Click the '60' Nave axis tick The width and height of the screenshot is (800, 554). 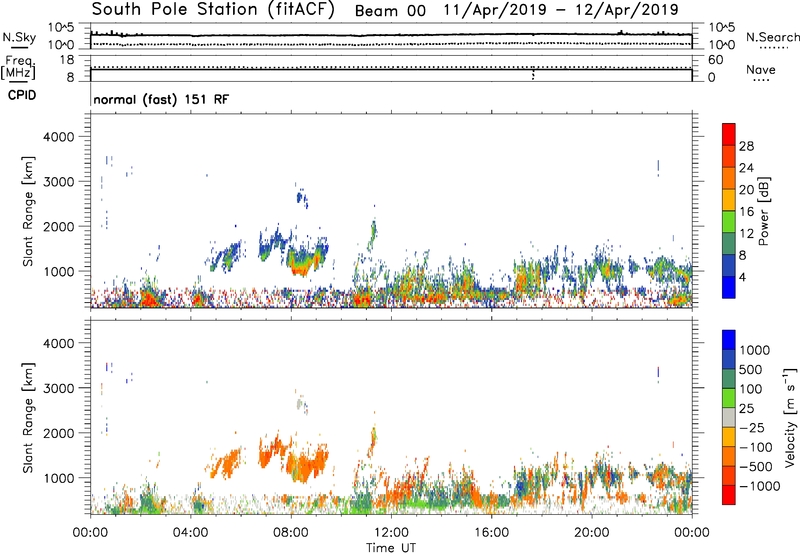pyautogui.click(x=715, y=60)
